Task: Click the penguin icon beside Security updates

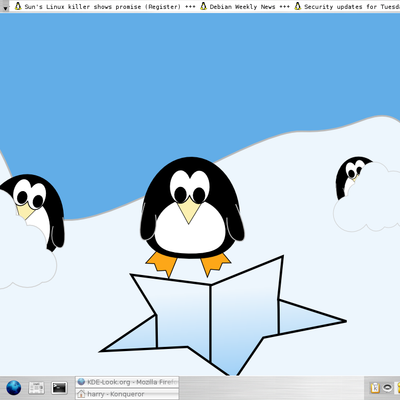Action: pyautogui.click(x=298, y=6)
